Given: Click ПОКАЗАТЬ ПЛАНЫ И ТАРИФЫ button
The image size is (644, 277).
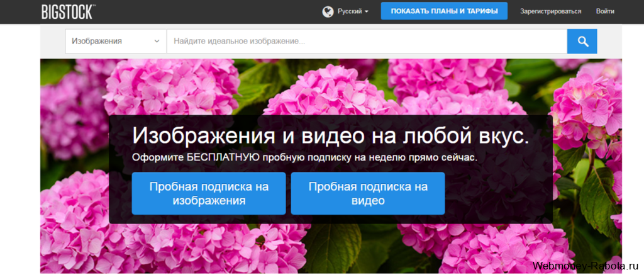Looking at the screenshot, I should [x=444, y=11].
